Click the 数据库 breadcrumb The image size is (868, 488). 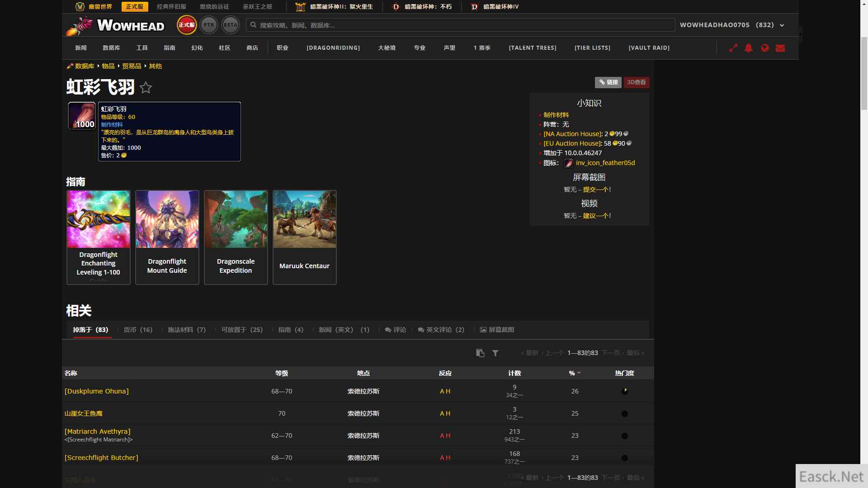(x=85, y=66)
